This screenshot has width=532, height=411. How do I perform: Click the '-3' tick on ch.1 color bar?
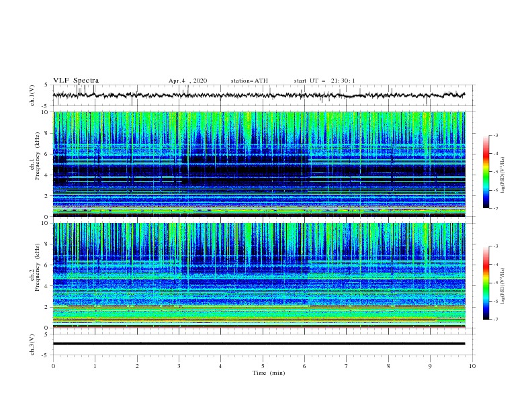coord(496,135)
